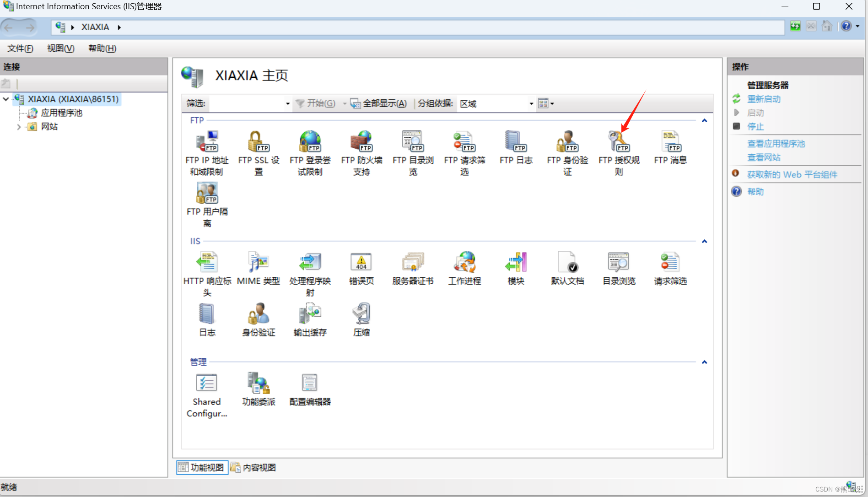Viewport: 868px width, 497px height.
Task: Open IIS 请求筛选 feature
Action: tap(670, 268)
